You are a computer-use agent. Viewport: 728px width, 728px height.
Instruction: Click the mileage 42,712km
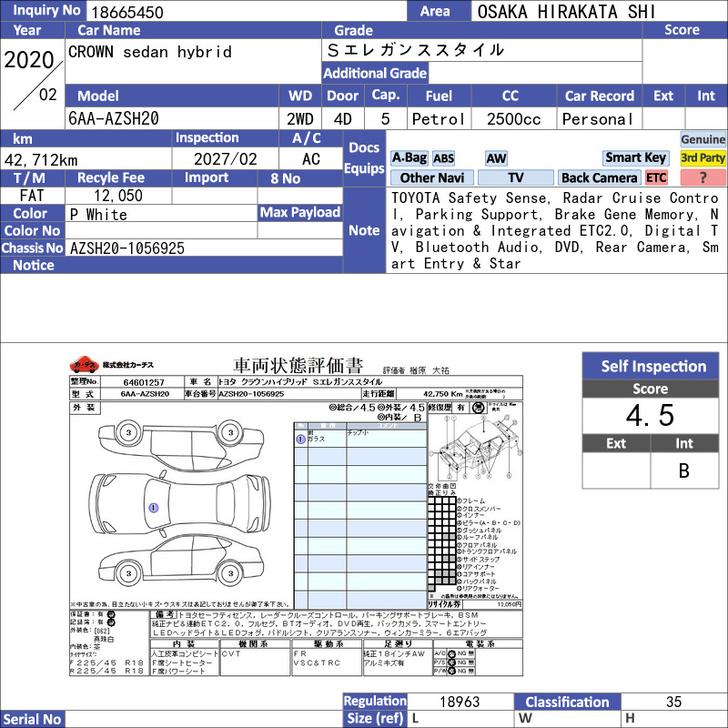click(x=41, y=160)
